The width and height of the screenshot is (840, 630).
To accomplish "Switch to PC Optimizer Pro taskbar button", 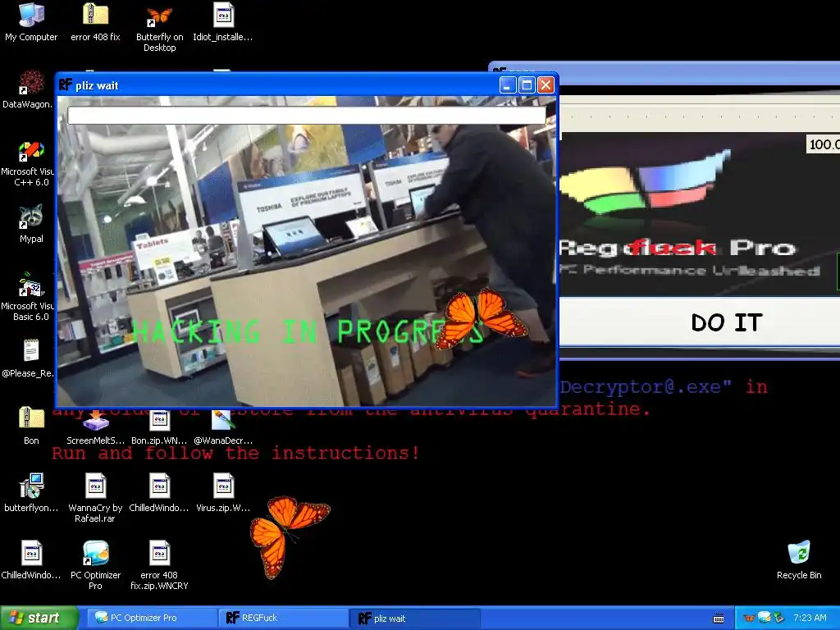I will pyautogui.click(x=152, y=618).
